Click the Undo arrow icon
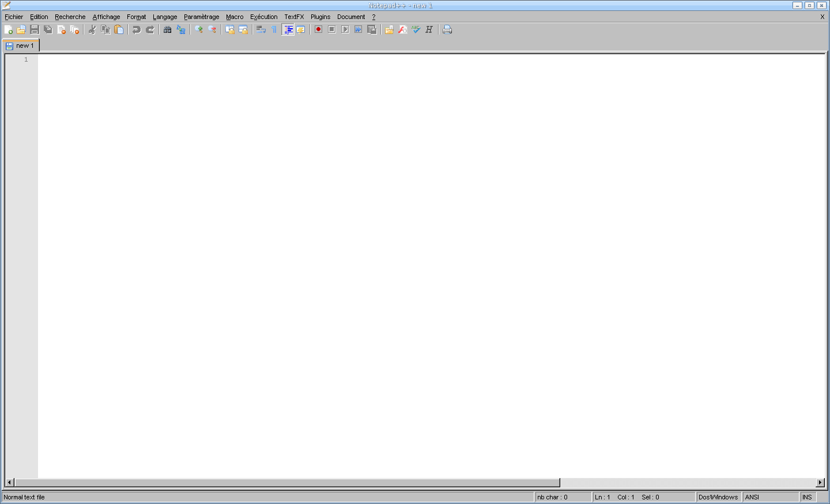 click(137, 29)
